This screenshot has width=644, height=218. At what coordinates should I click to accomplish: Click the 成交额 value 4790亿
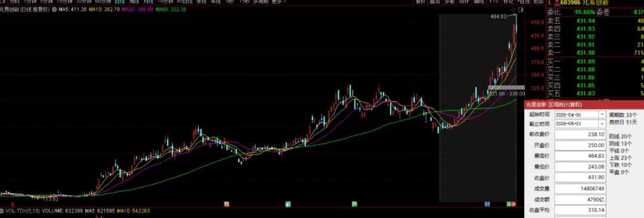click(x=580, y=200)
